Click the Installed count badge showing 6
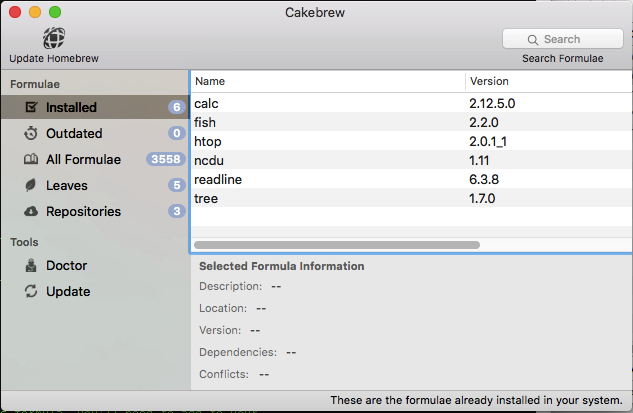The width and height of the screenshot is (633, 413). [176, 107]
